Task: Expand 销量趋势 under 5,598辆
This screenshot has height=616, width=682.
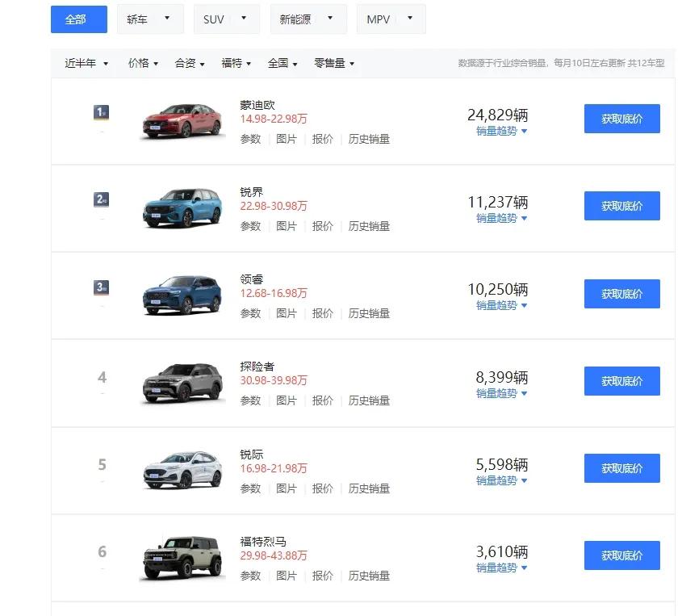Action: click(501, 480)
